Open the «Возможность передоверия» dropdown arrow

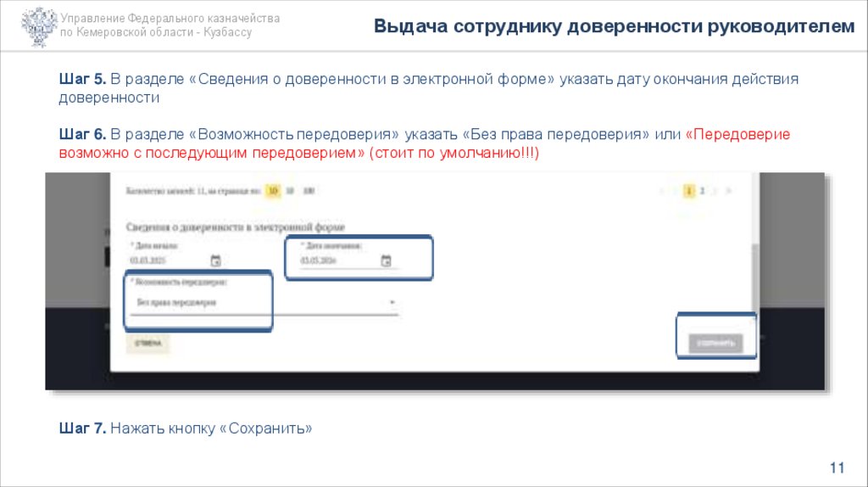tap(392, 303)
